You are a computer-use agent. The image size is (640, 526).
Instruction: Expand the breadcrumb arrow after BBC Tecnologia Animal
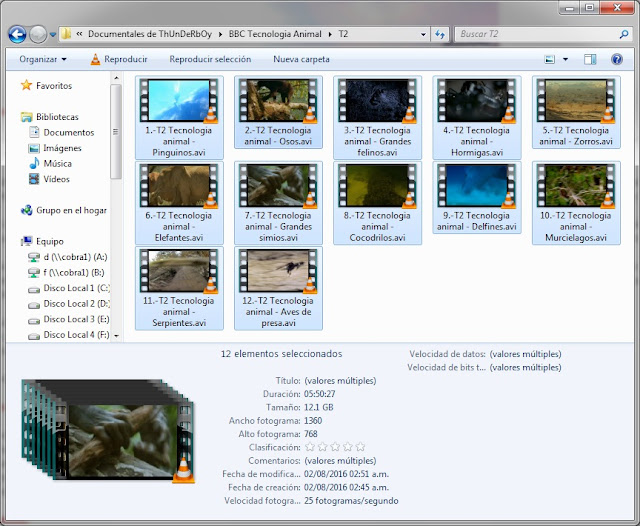tap(330, 34)
